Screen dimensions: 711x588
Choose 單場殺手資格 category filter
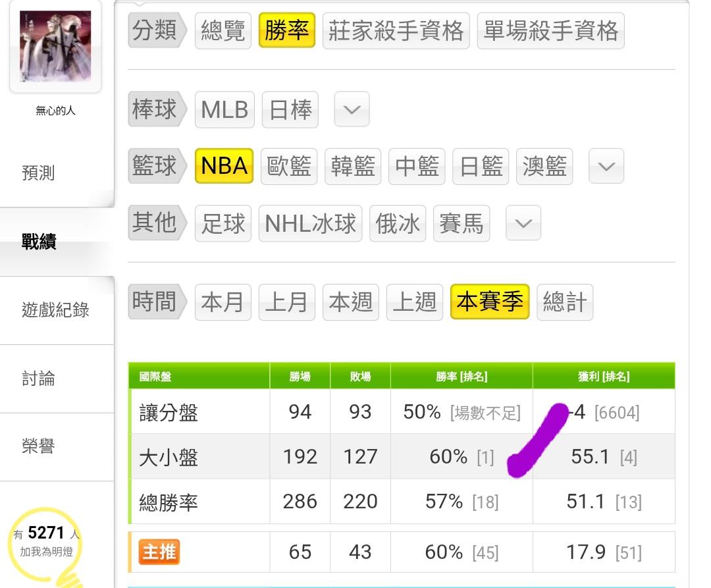point(550,31)
